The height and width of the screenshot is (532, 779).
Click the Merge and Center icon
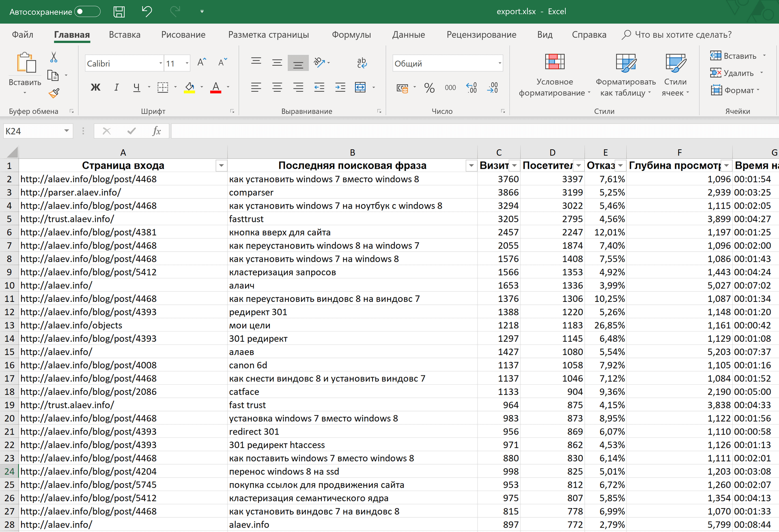click(360, 87)
